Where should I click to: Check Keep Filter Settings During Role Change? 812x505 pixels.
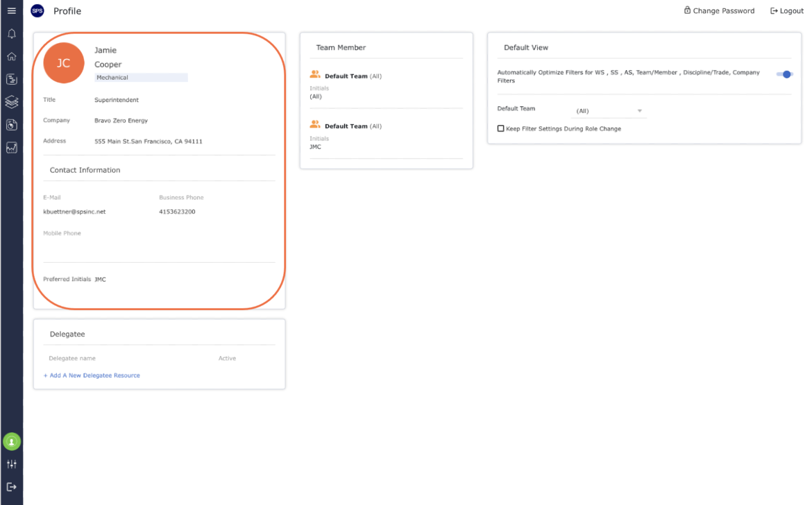[501, 128]
